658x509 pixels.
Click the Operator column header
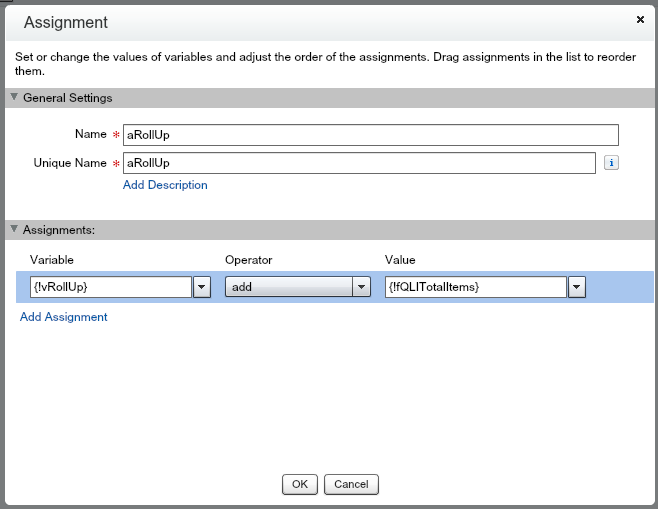point(248,260)
